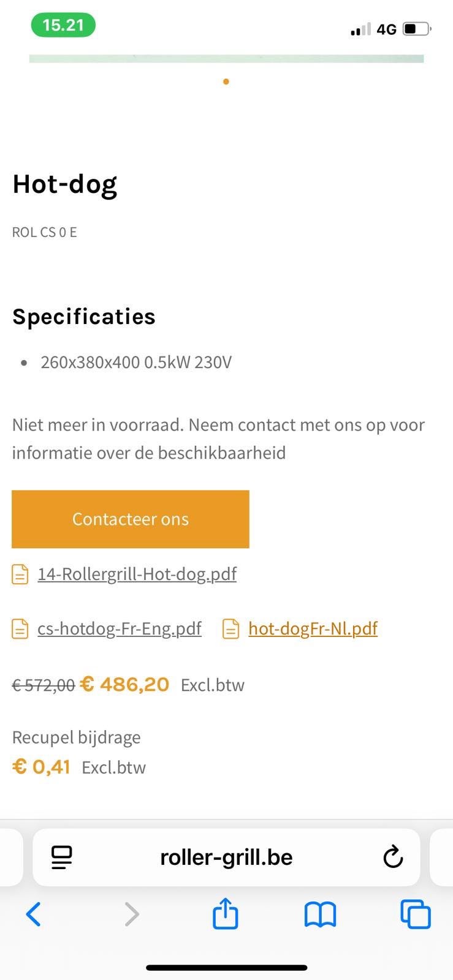Open page settings menu in address bar
The height and width of the screenshot is (980, 453).
click(62, 858)
